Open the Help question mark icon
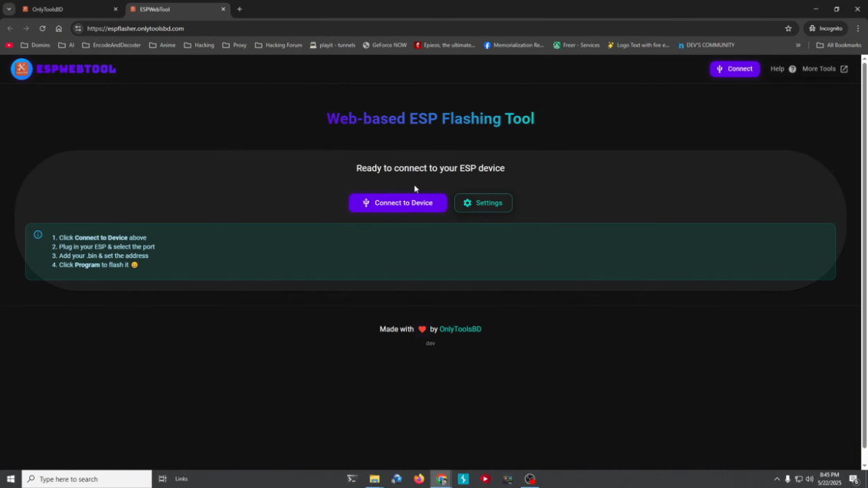The image size is (868, 488). pos(792,69)
